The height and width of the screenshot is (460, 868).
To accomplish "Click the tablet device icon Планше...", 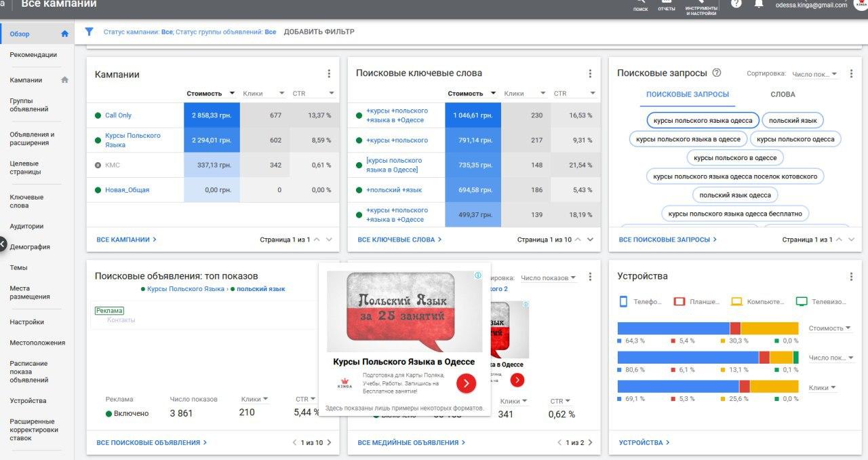I will (x=679, y=301).
